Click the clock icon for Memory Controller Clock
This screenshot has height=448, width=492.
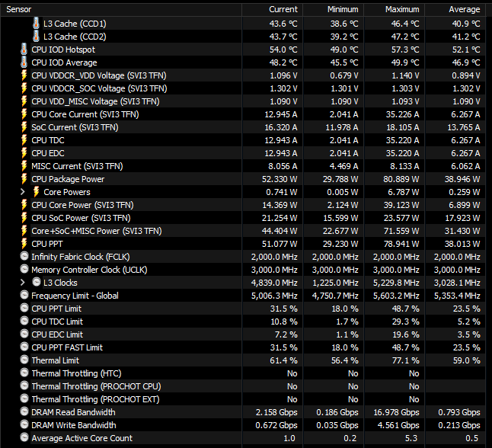[24, 269]
